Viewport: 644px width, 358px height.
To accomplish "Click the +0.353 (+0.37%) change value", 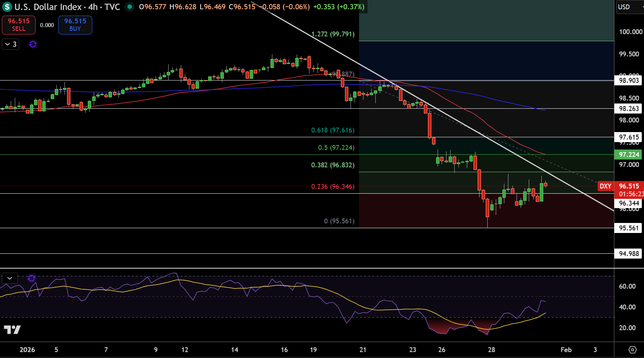I will click(x=339, y=7).
